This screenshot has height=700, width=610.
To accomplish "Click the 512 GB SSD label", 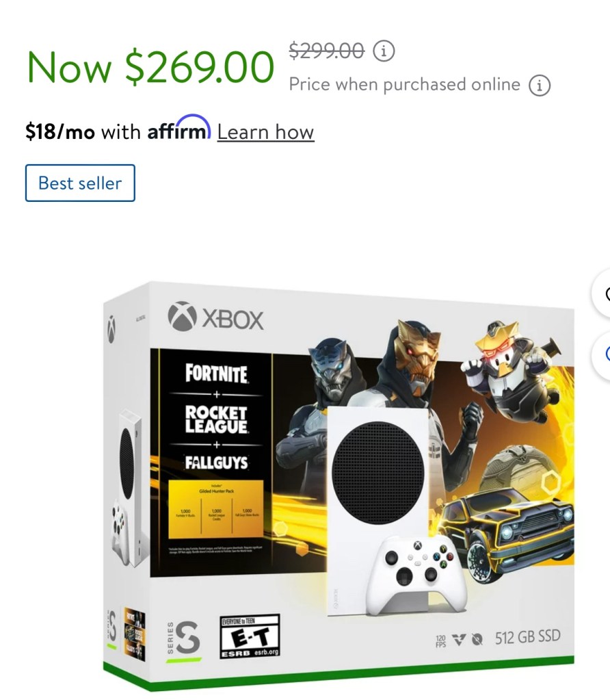I will 527,637.
